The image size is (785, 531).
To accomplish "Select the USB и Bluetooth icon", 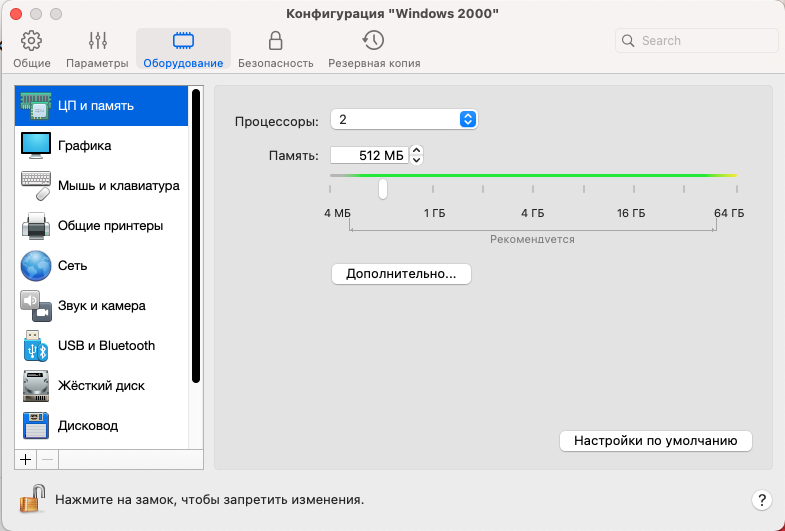I will 36,346.
